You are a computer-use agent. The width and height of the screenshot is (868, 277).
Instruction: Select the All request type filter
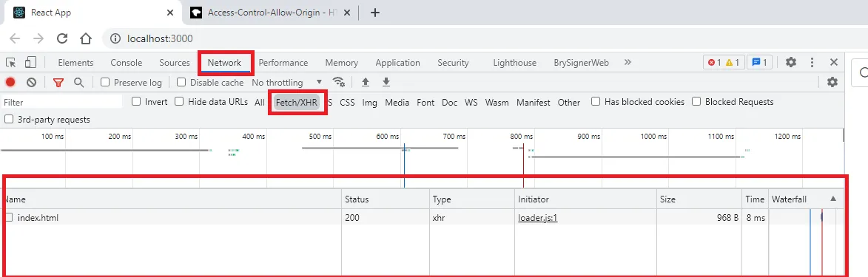coord(260,102)
